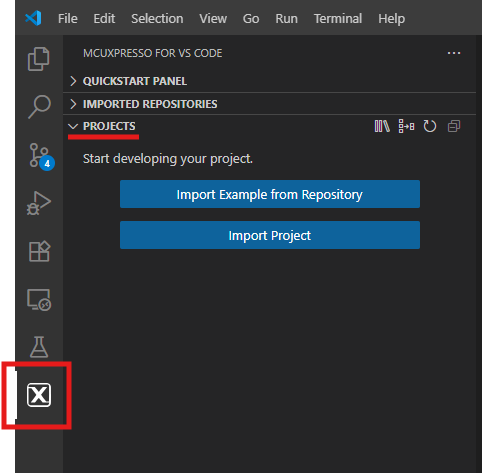Expand the Quickstart Panel section
This screenshot has height=473, width=482.
(x=269, y=81)
